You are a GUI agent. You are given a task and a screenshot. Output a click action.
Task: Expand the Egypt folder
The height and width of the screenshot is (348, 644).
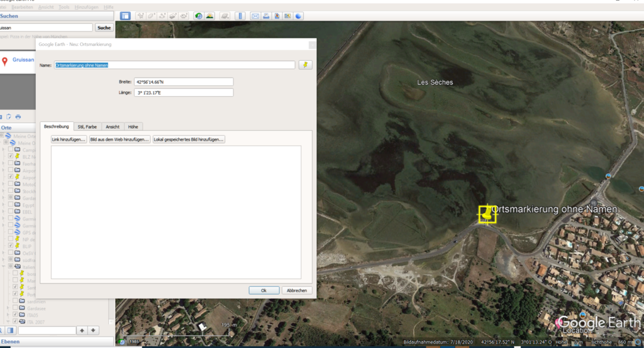click(3, 204)
